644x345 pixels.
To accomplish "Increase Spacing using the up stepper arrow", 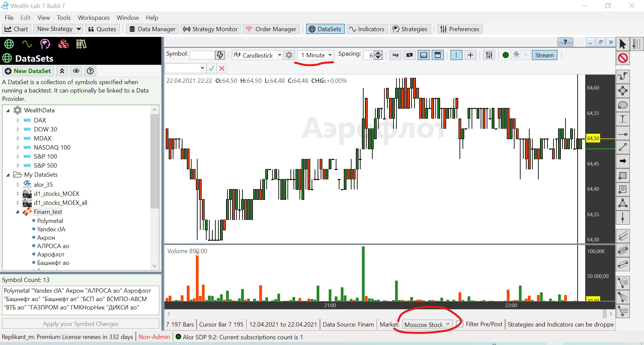I will (x=378, y=53).
